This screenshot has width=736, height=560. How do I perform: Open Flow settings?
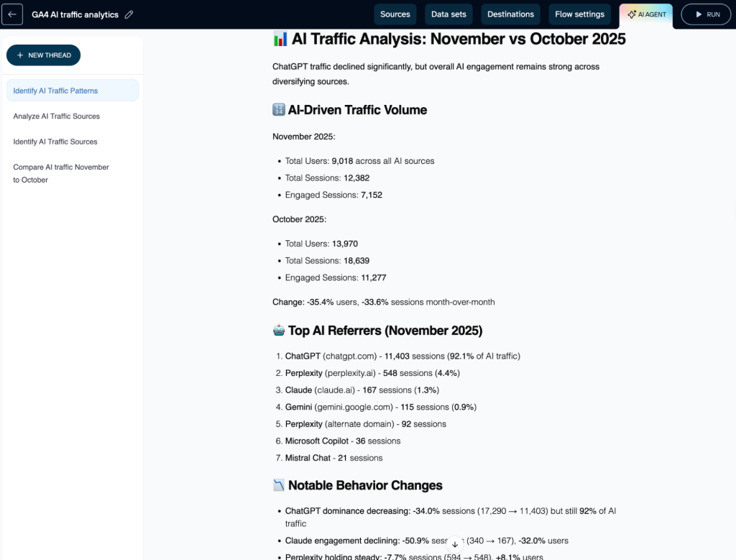[579, 14]
